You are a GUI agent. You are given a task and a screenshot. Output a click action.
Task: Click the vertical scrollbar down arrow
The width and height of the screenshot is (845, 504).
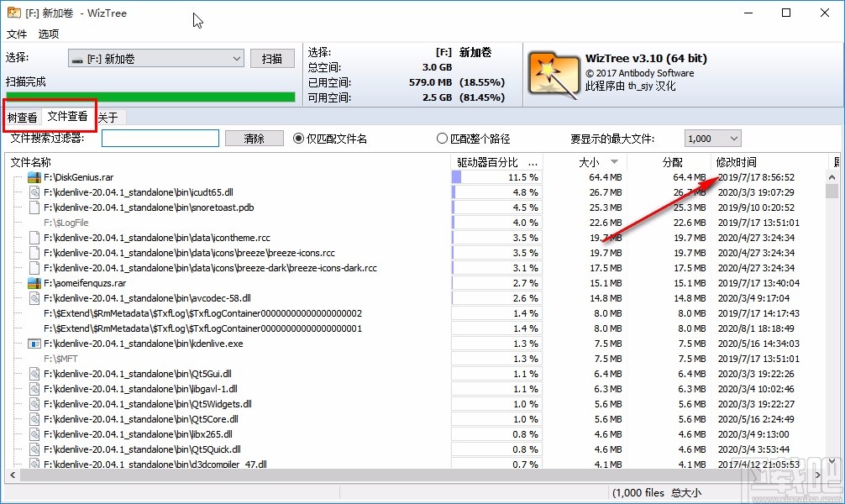click(832, 461)
